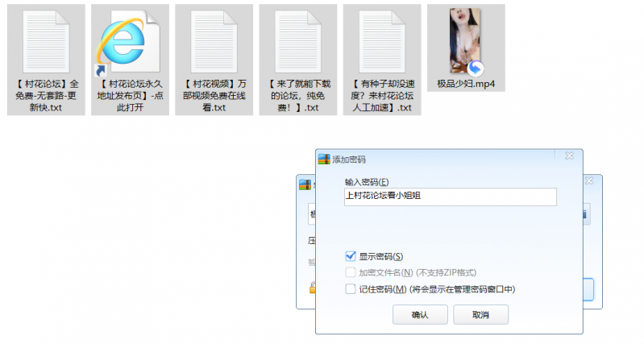
Task: Click the 输入密码(E) label above the field
Action: click(366, 181)
